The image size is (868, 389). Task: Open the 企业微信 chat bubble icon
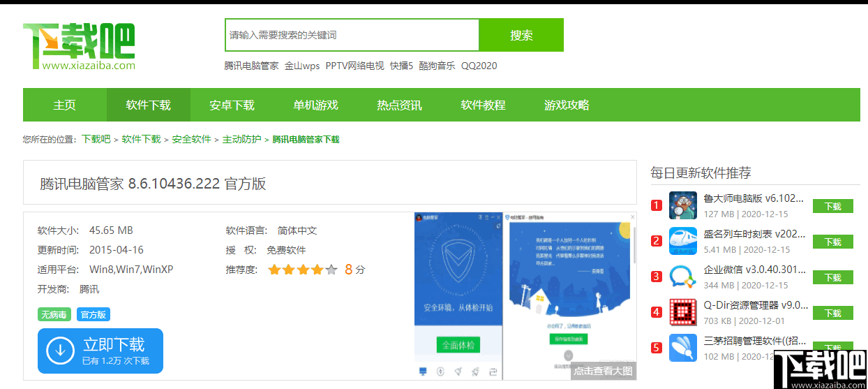click(683, 277)
